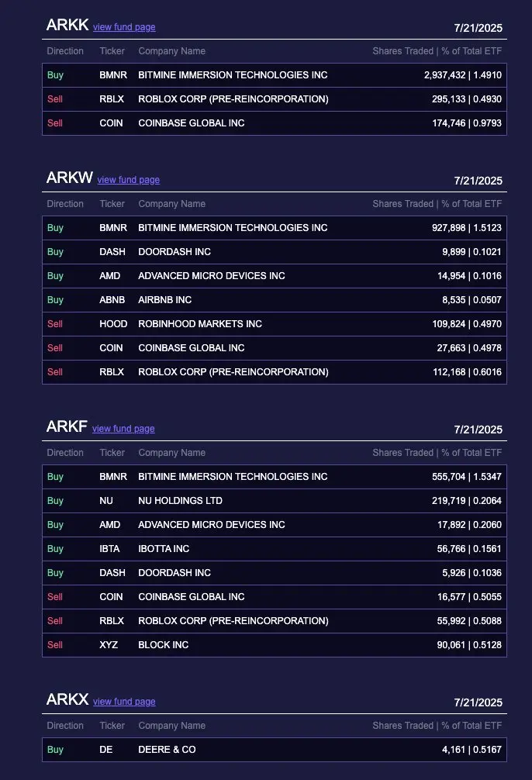532x780 pixels.
Task: Click the XYZ Block Inc Sell row
Action: (274, 644)
